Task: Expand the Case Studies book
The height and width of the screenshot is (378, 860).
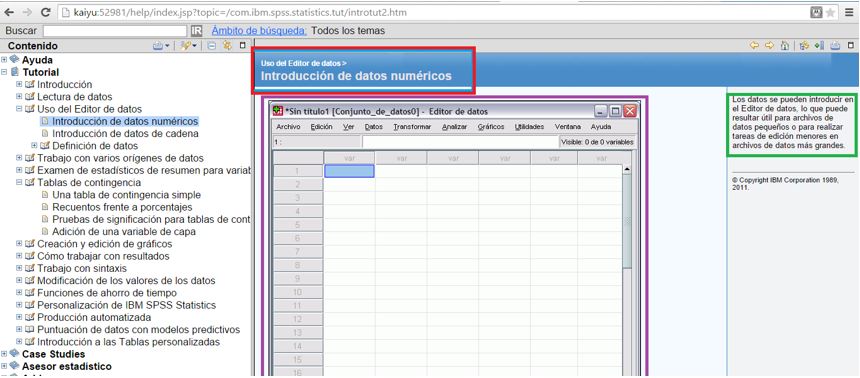Action: [x=4, y=354]
